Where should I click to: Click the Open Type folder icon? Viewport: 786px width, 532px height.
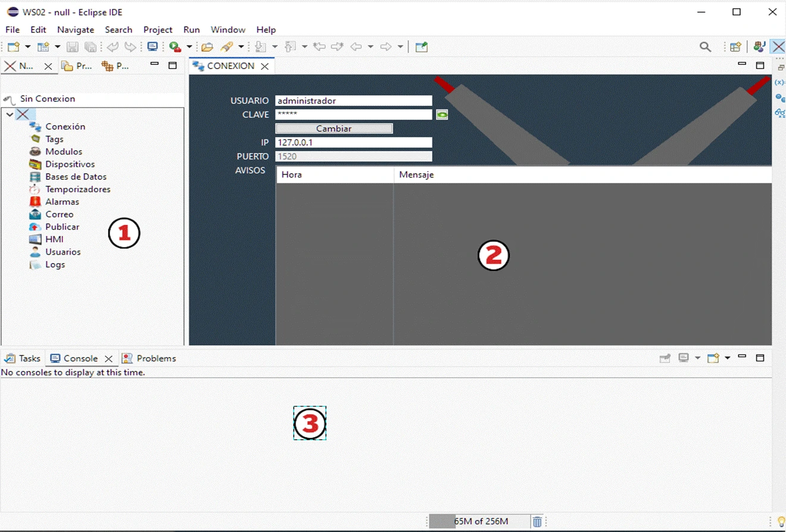[x=207, y=47]
